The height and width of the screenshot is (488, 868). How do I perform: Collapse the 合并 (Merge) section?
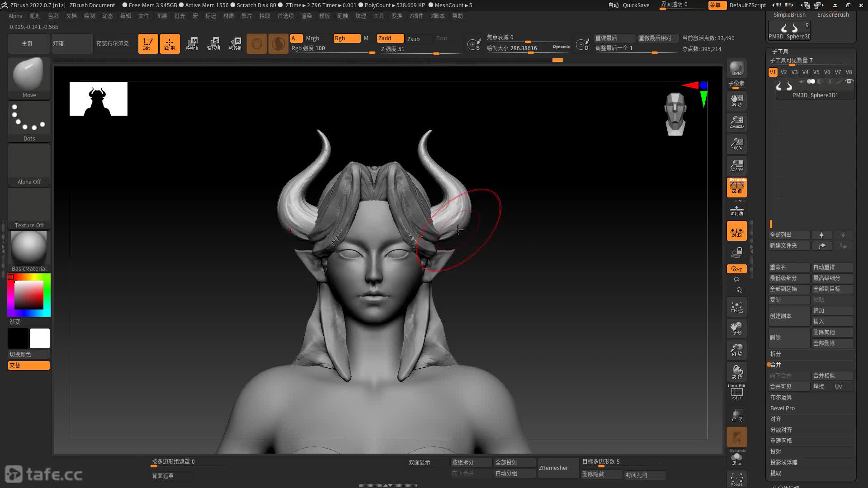click(x=776, y=365)
